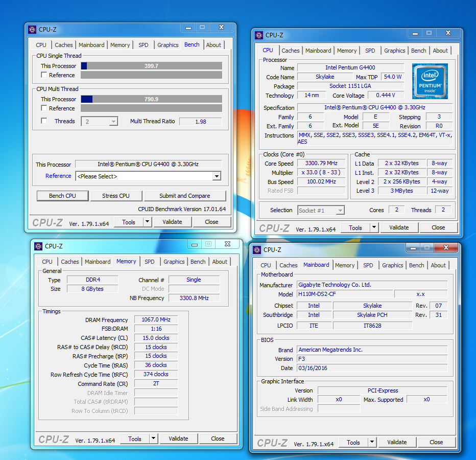This screenshot has width=476, height=460.
Task: Select CPU tab in the Mainboard window
Action: 266,265
